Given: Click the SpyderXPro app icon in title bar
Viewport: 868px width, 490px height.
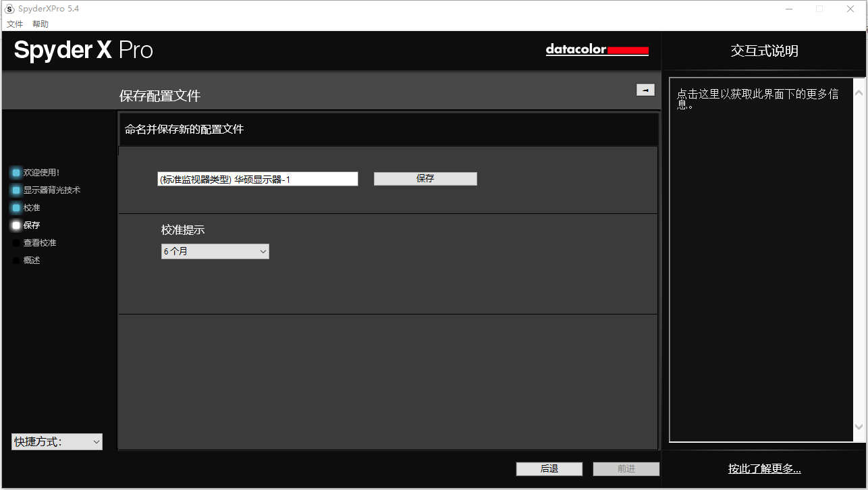Looking at the screenshot, I should point(9,9).
